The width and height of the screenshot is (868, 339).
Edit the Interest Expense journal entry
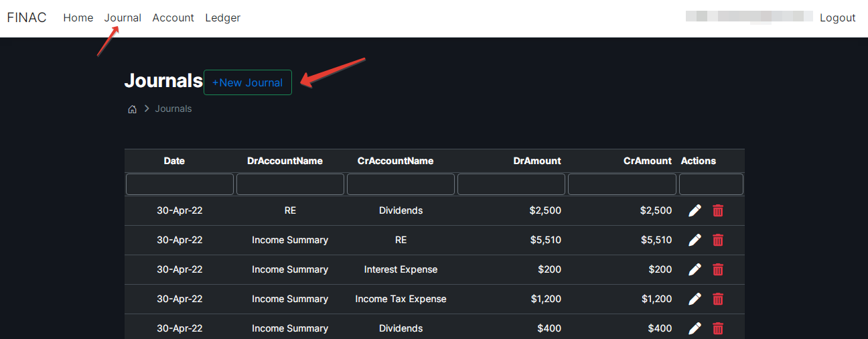[x=695, y=269]
